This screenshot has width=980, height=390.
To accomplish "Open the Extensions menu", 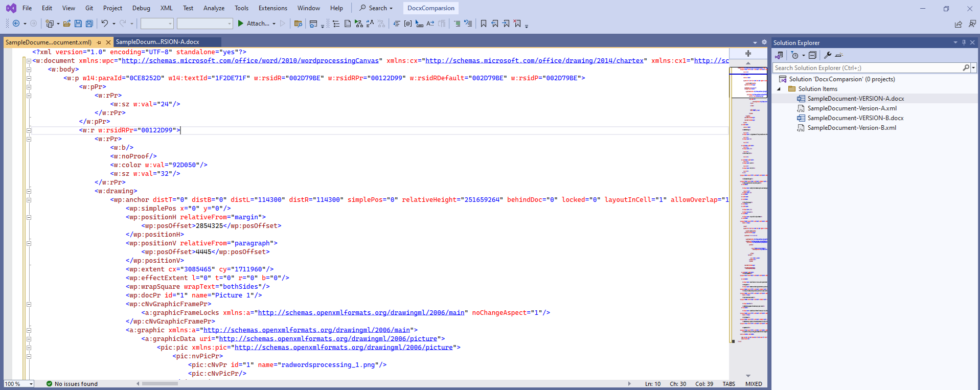I will [x=273, y=8].
